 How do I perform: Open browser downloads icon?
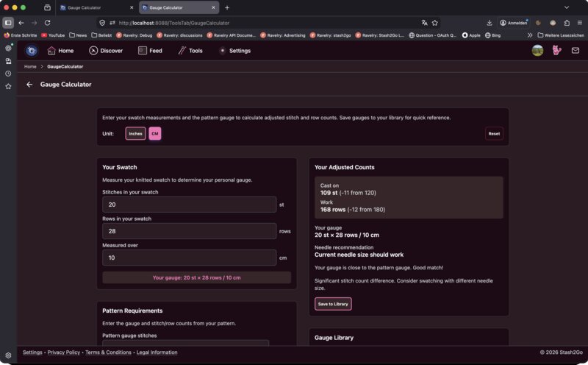[490, 23]
